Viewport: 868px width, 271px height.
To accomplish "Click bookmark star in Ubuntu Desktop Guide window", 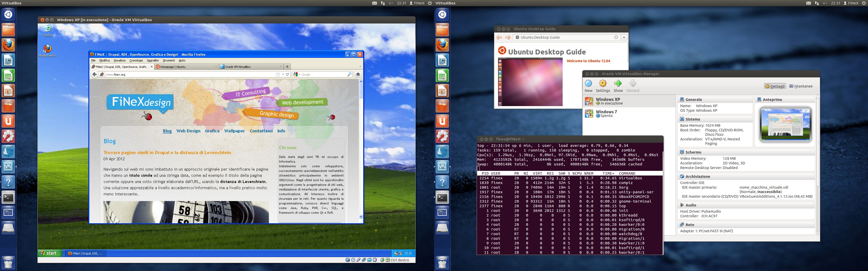I will click(616, 37).
